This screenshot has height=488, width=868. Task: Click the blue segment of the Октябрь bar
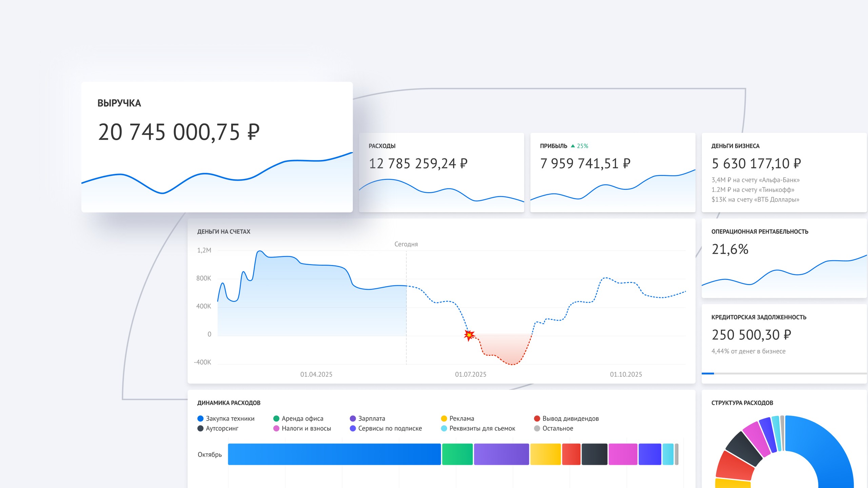pos(334,454)
